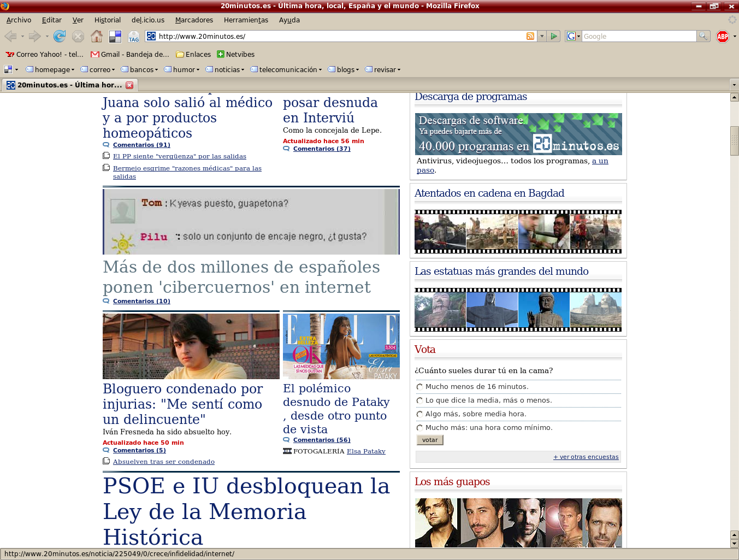Open the Marcadores menu
Image resolution: width=739 pixels, height=560 pixels.
[x=194, y=20]
